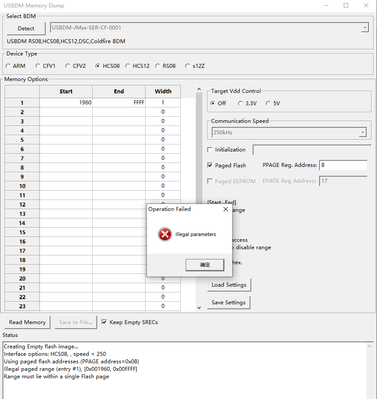Viewport: 377px width, 399px height.
Task: Click the Load Settings button
Action: (229, 285)
